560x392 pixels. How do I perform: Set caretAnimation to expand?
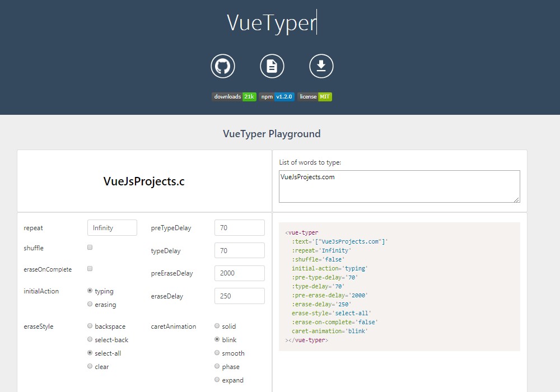point(217,380)
